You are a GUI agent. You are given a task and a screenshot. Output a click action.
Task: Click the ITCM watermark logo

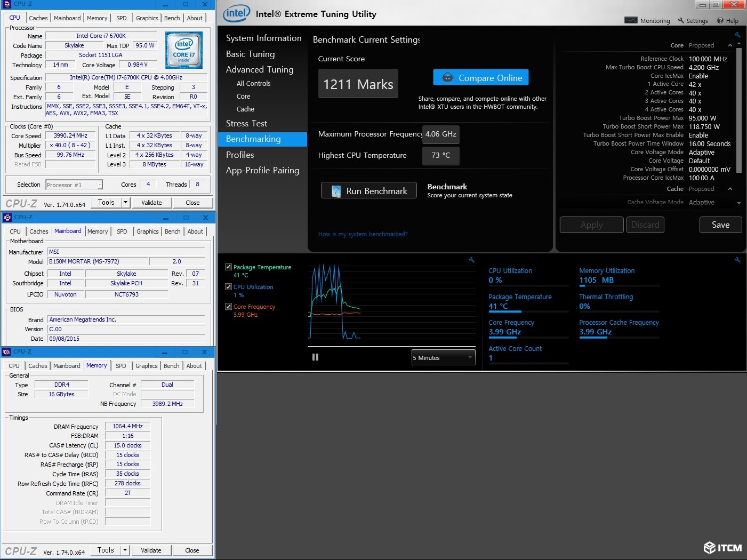tap(722, 548)
